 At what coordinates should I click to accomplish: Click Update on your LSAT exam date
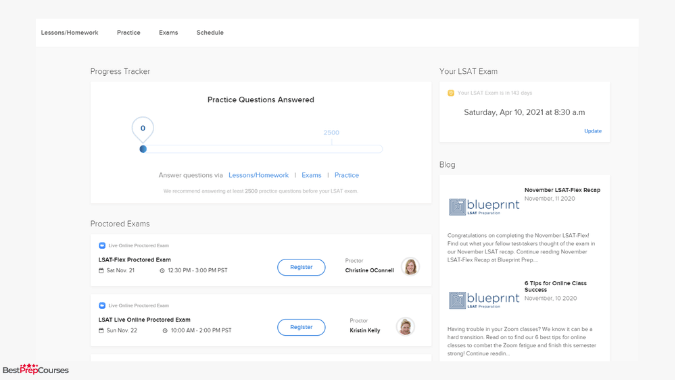coord(593,131)
